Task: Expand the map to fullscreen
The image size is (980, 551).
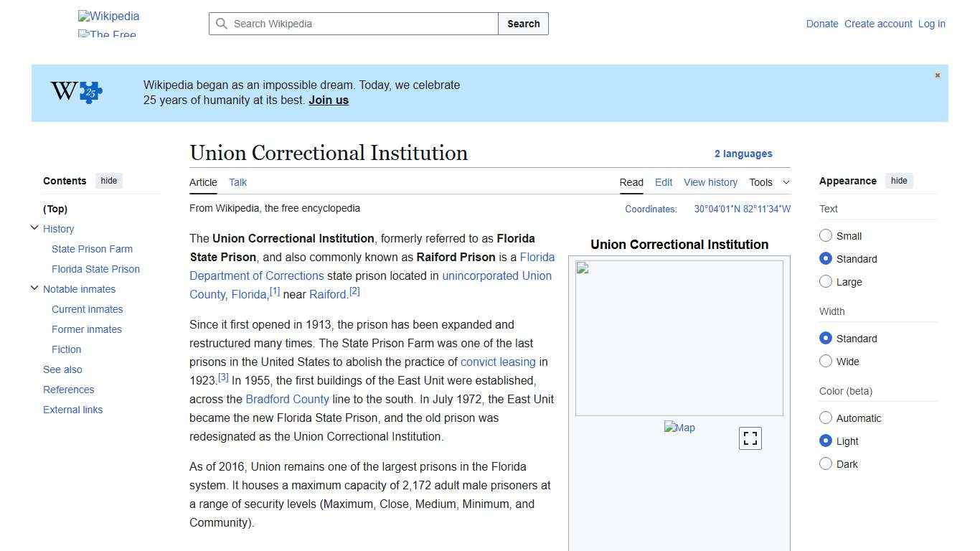Action: click(x=750, y=438)
